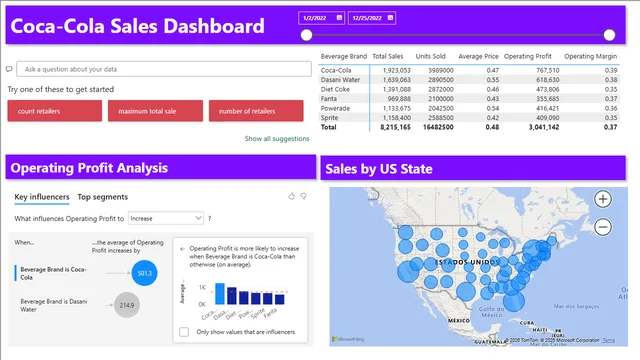Select Beverage Brand is Coca-Cola influencer
This screenshot has height=360, width=640.
coord(53,273)
